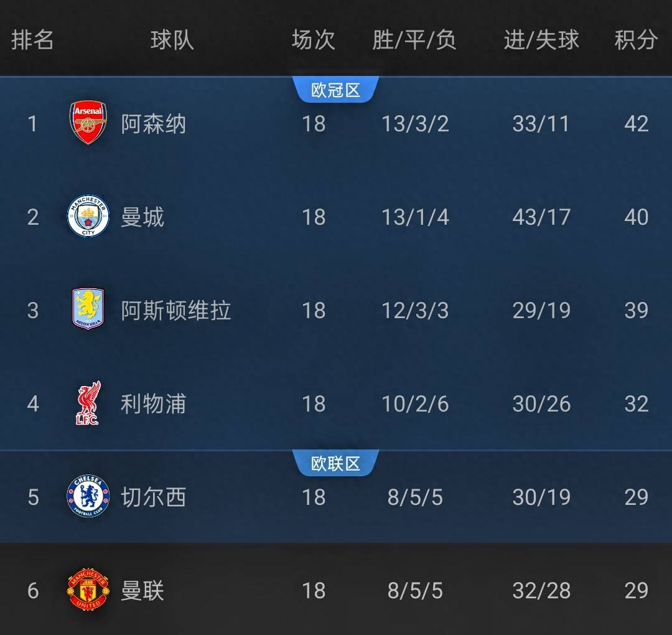Tap the Manchester United crest

[88, 590]
